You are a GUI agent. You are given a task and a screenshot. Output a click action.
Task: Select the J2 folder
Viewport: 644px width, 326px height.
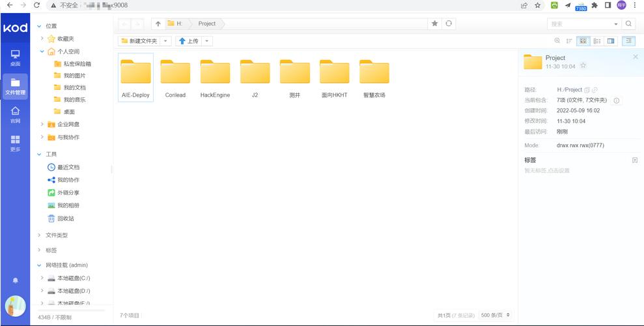[255, 78]
